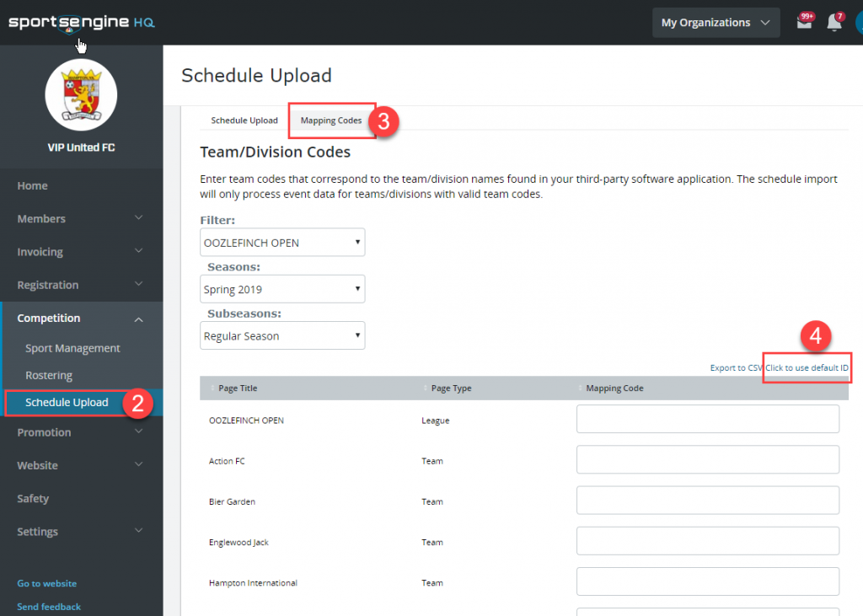
Task: Open the Subseasons Regular Season dropdown
Action: point(282,335)
